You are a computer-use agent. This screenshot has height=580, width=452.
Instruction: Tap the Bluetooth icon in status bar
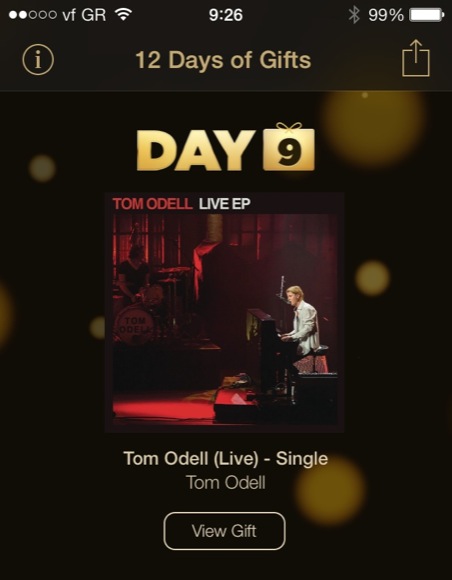tap(354, 15)
